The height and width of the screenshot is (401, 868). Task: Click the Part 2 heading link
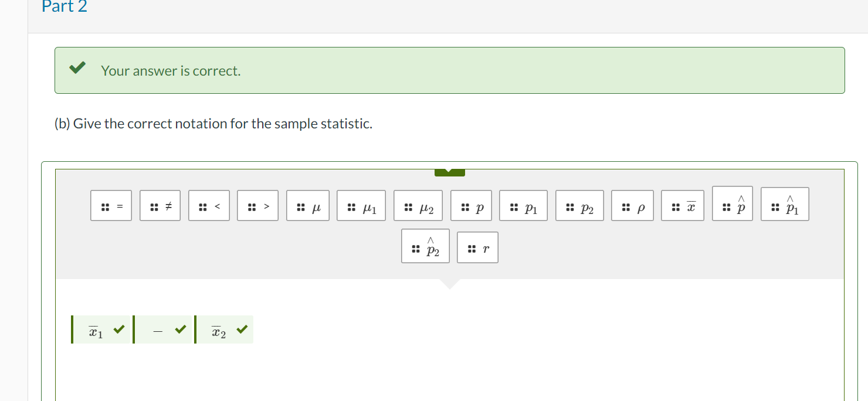tap(63, 7)
